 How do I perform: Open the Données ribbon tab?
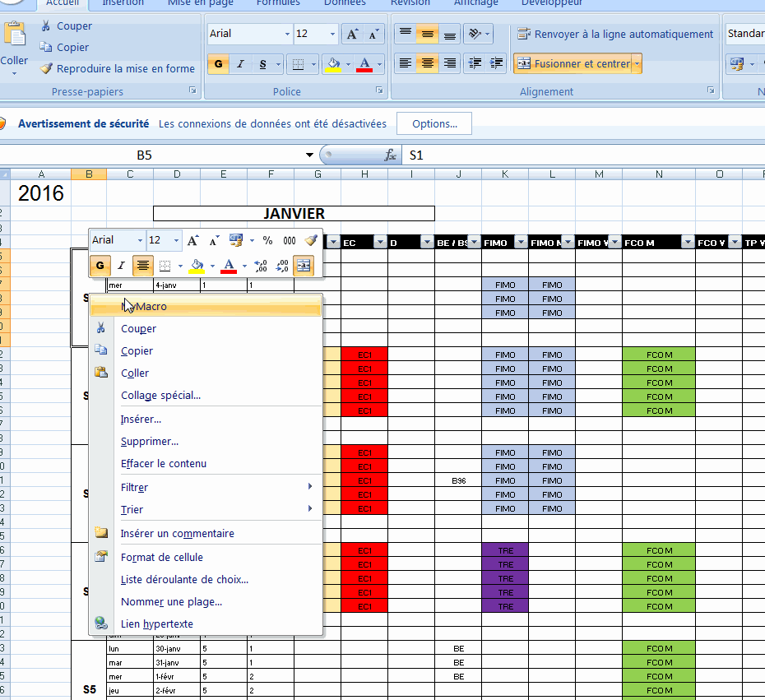pyautogui.click(x=345, y=3)
